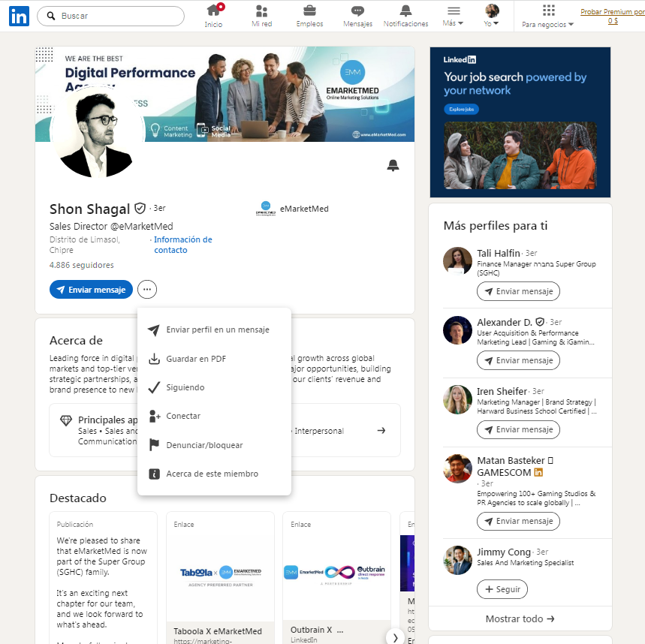Select Acerca de este miembro

(214, 474)
